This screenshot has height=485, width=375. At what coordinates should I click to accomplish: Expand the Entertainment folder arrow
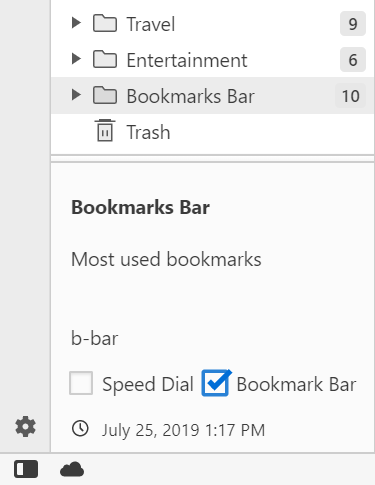76,59
